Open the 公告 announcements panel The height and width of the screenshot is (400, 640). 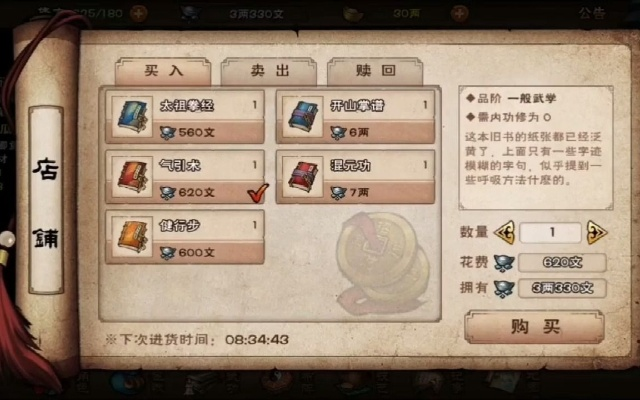(x=591, y=13)
